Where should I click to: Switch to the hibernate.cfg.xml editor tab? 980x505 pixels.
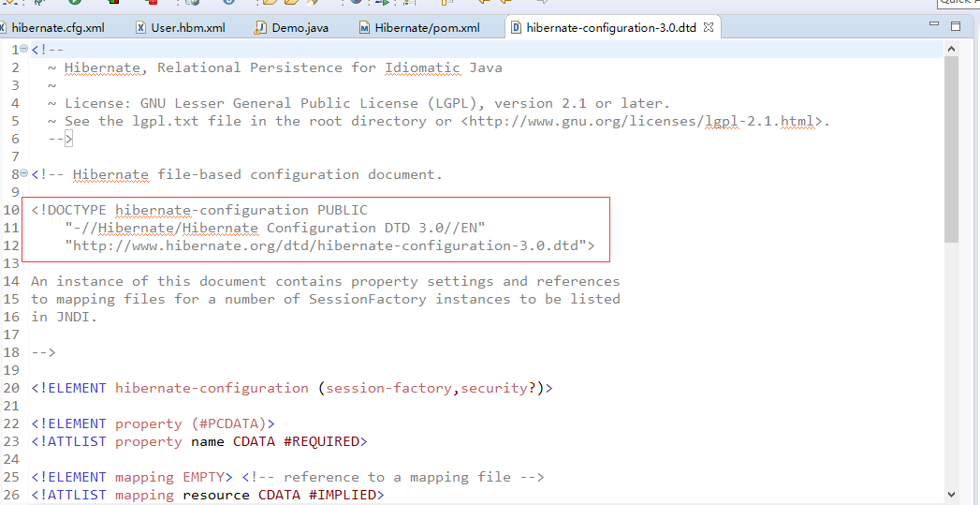point(52,27)
